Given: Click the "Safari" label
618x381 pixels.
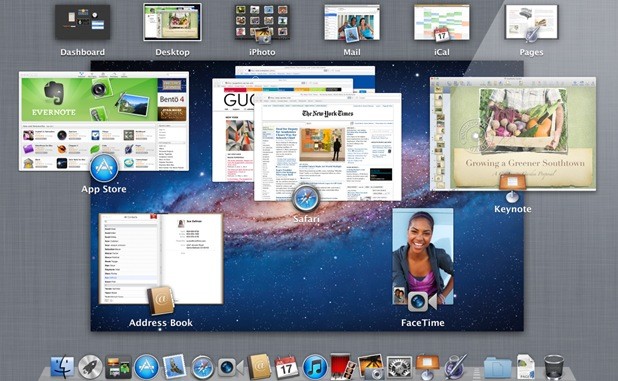Looking at the screenshot, I should pos(306,219).
